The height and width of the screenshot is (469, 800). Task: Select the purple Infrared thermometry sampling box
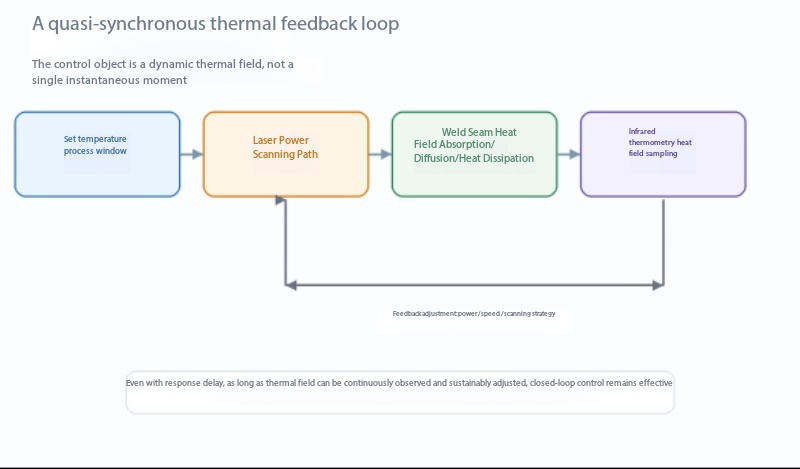coord(663,154)
